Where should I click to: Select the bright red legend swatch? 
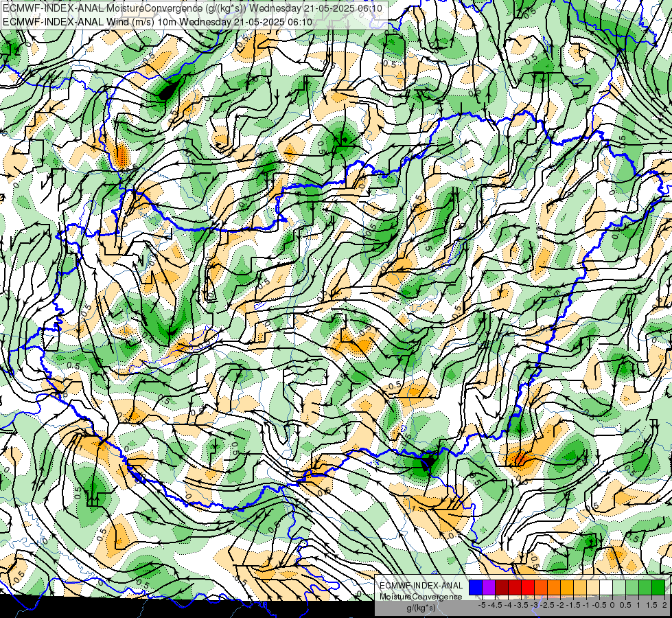[528, 587]
